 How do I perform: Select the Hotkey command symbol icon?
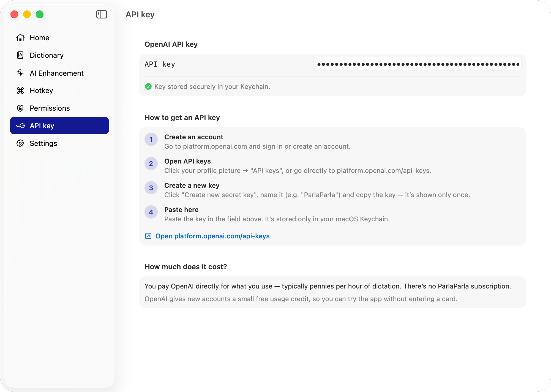point(21,91)
